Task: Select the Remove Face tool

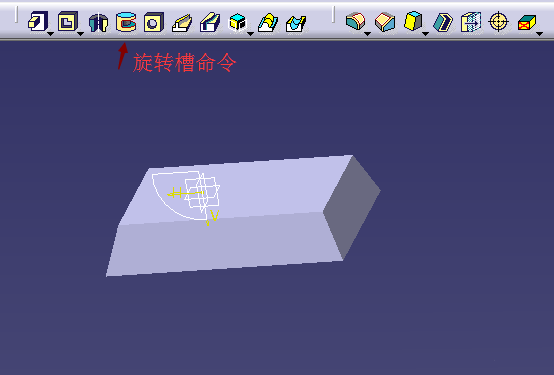Action: [527, 23]
